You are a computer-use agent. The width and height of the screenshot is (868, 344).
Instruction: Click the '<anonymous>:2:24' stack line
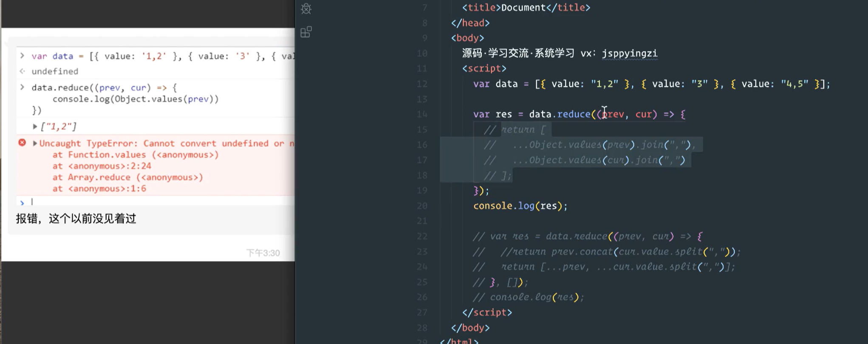pos(102,166)
